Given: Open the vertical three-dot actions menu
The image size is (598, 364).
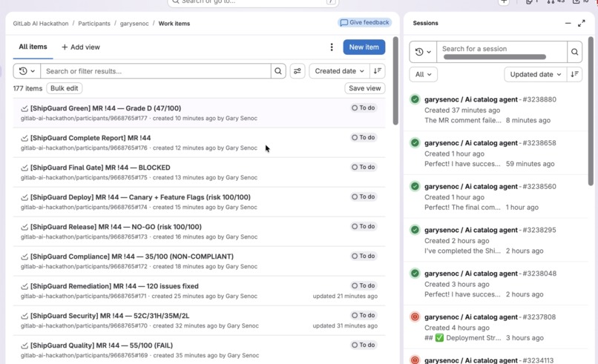Looking at the screenshot, I should click(x=332, y=47).
